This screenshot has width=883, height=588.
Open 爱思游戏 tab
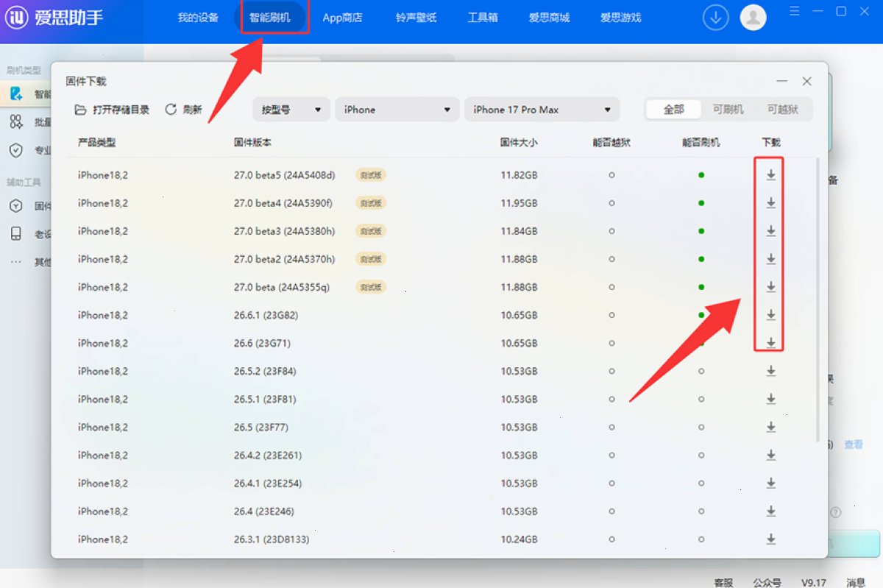pyautogui.click(x=620, y=18)
